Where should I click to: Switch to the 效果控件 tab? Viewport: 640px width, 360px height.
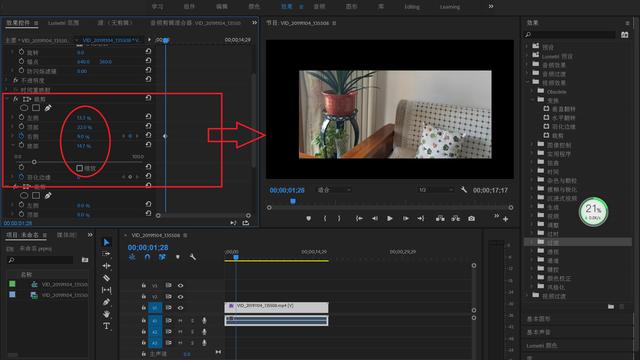(x=18, y=23)
